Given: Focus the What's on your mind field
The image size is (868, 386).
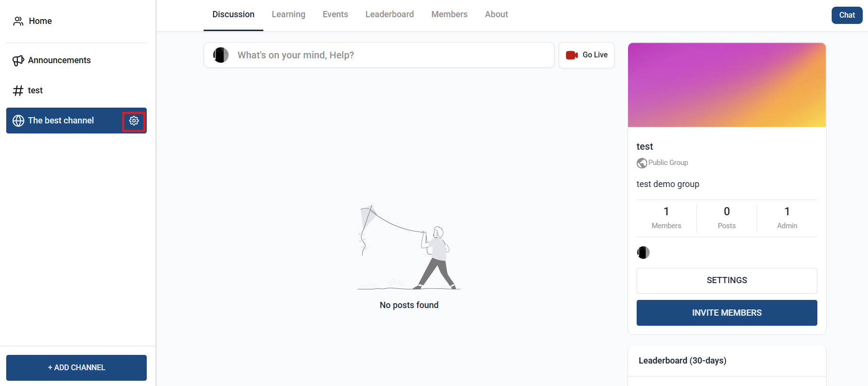Looking at the screenshot, I should pyautogui.click(x=379, y=55).
